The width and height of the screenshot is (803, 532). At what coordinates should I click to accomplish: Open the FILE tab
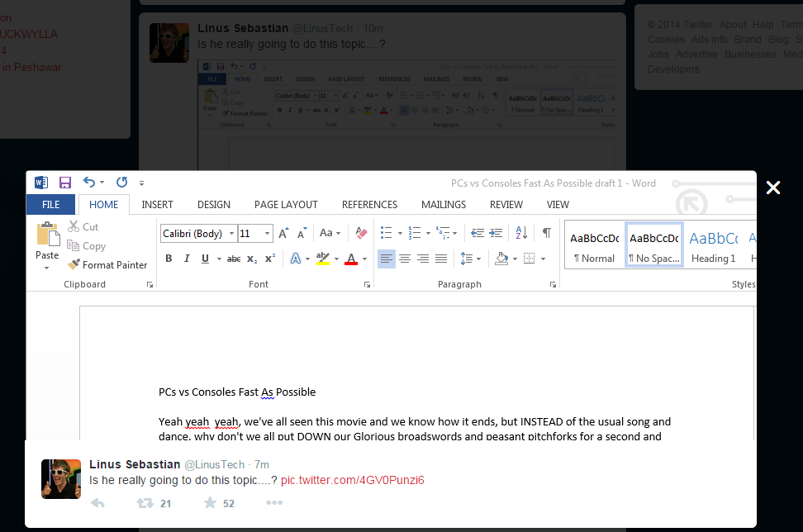pyautogui.click(x=50, y=204)
